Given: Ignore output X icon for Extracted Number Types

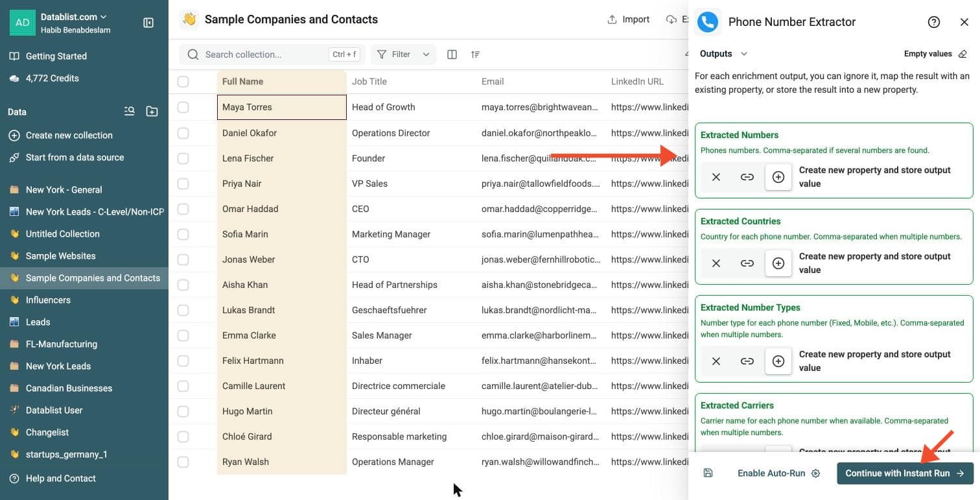Looking at the screenshot, I should [716, 361].
